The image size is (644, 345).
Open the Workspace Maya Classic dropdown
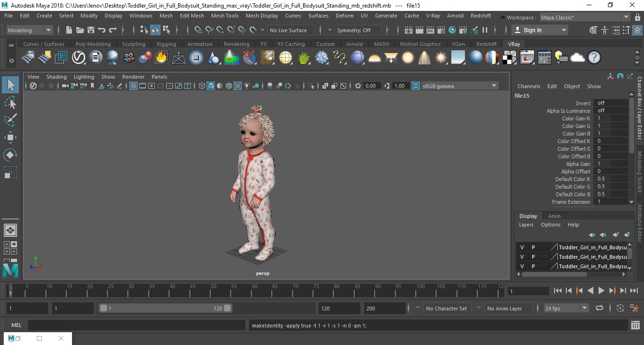(584, 18)
